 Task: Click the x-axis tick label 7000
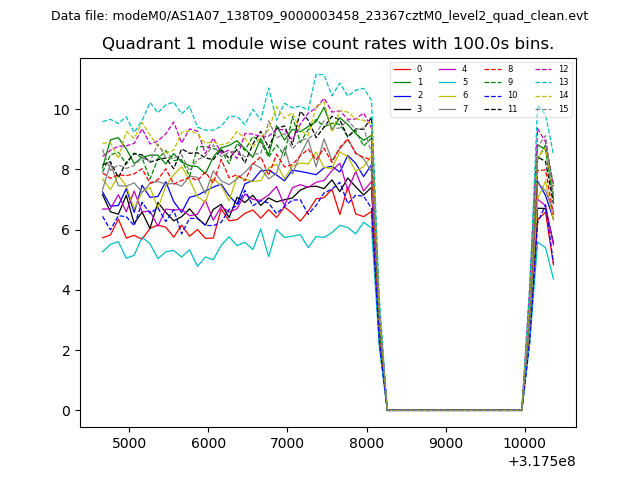tap(287, 442)
